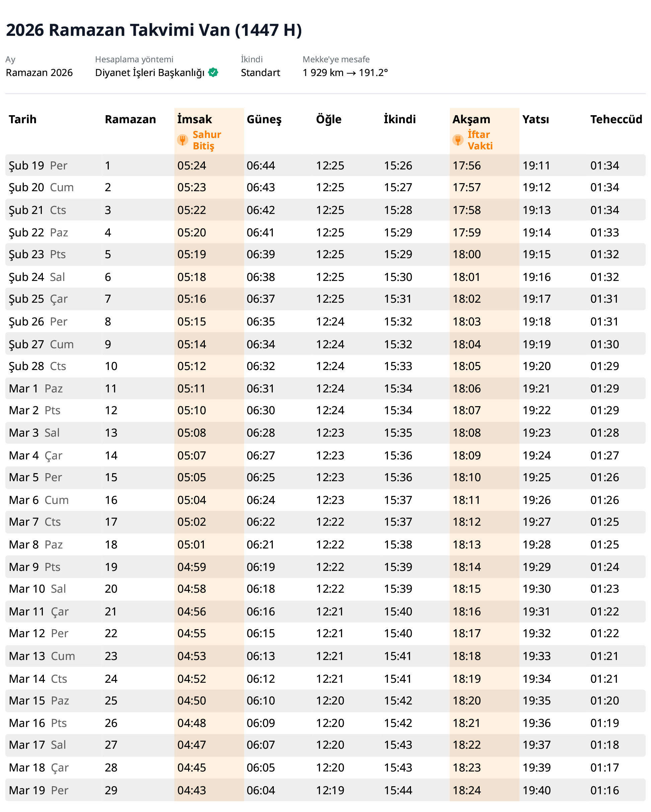Click the fork icon next to Sahur Bitiş

point(183,140)
